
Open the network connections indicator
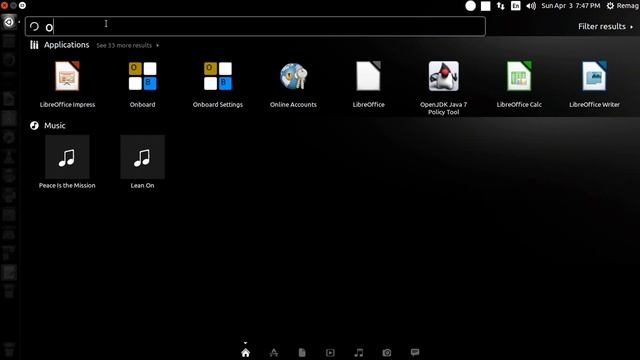click(501, 6)
